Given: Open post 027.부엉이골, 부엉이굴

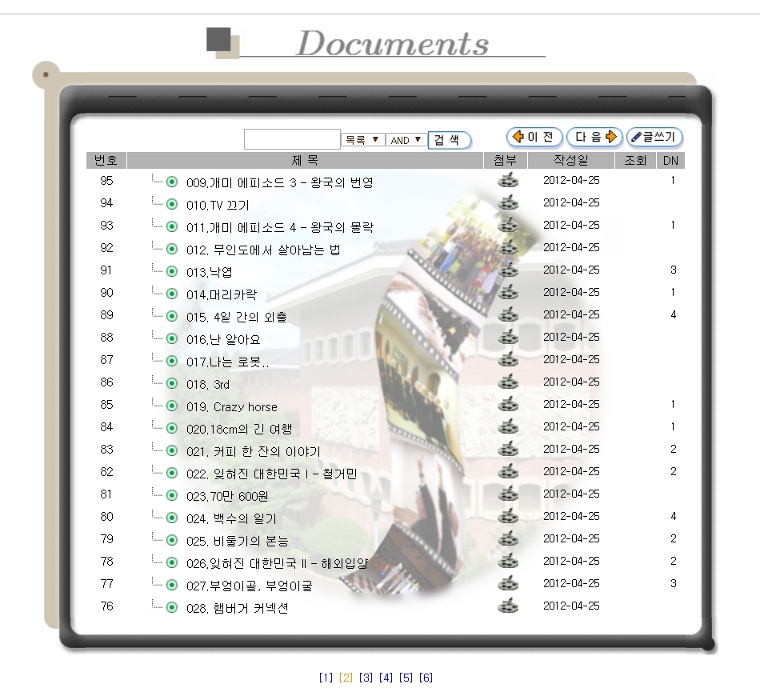Looking at the screenshot, I should (x=250, y=586).
